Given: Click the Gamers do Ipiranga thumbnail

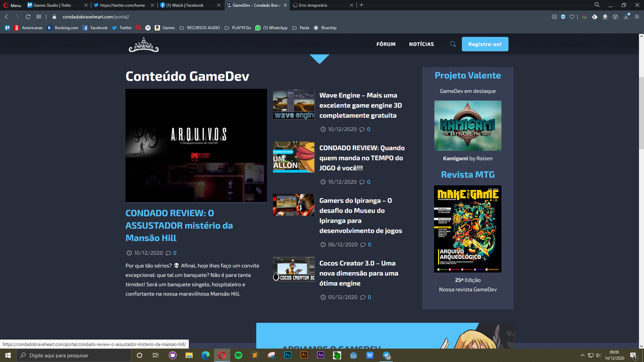Looking at the screenshot, I should [x=294, y=205].
